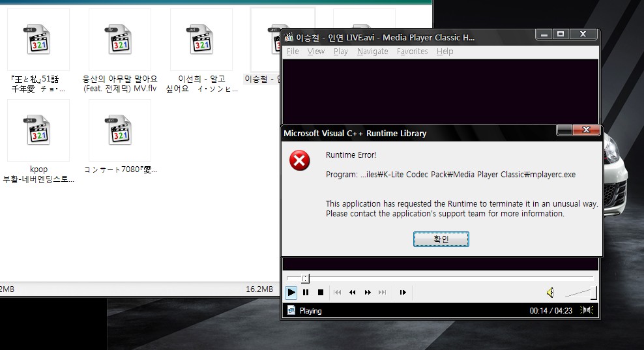This screenshot has height=350, width=644.
Task: Click the red error icon in dialog
Action: pos(299,160)
